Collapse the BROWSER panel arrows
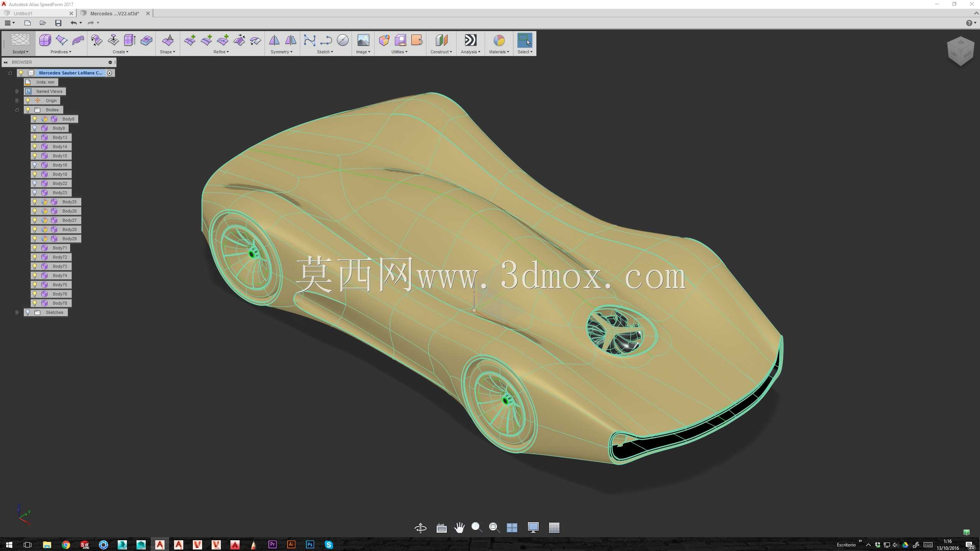The image size is (980, 551). click(5, 62)
